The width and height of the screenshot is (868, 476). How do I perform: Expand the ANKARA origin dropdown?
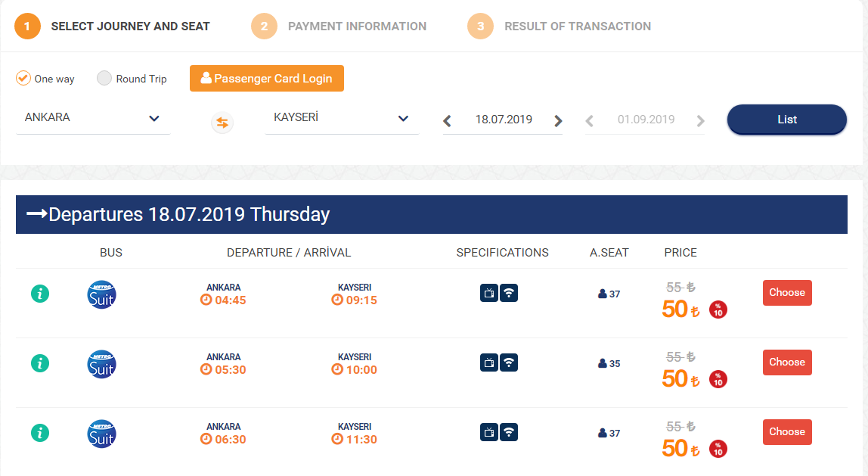[x=93, y=118]
